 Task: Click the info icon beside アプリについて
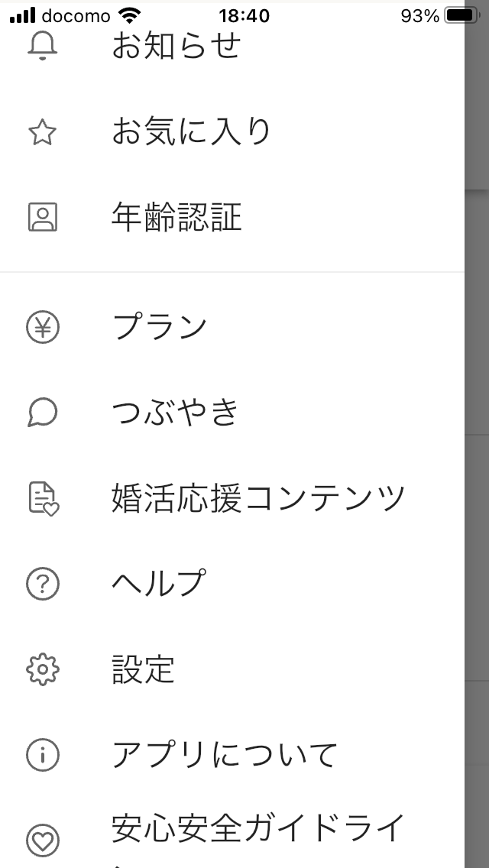tap(44, 756)
